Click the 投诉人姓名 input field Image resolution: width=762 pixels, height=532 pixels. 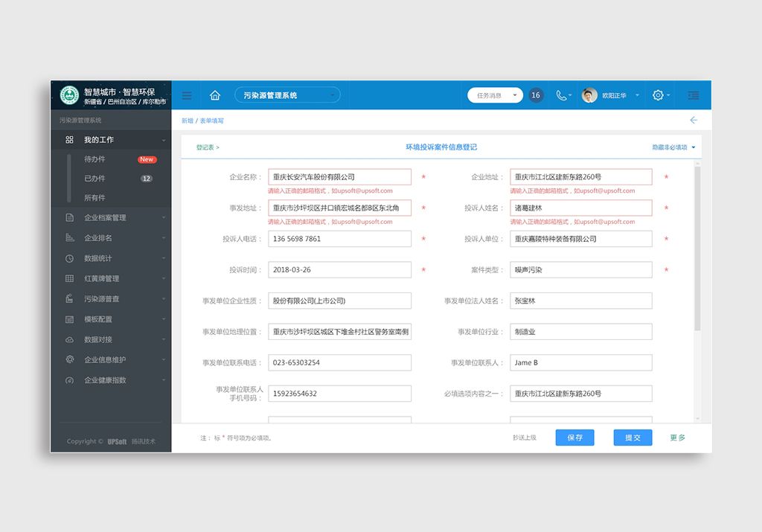pos(580,208)
